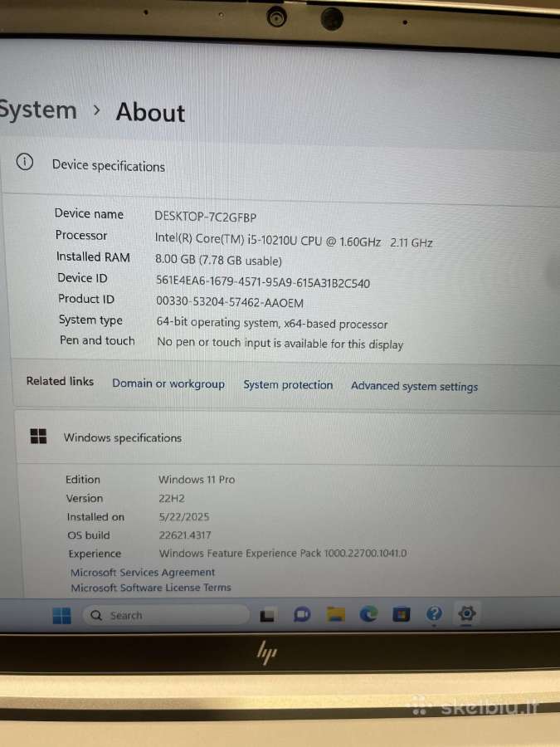Click the Settings gear icon in the taskbar
560x747 pixels.
[x=466, y=613]
